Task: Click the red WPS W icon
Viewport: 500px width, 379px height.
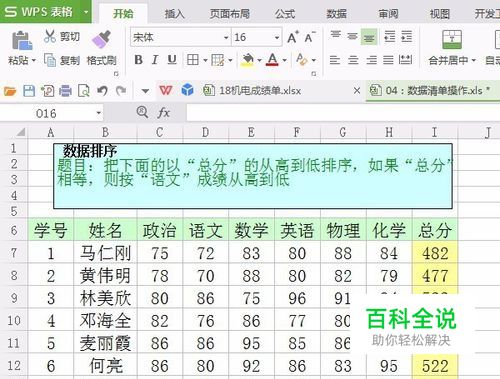Action: (x=166, y=90)
